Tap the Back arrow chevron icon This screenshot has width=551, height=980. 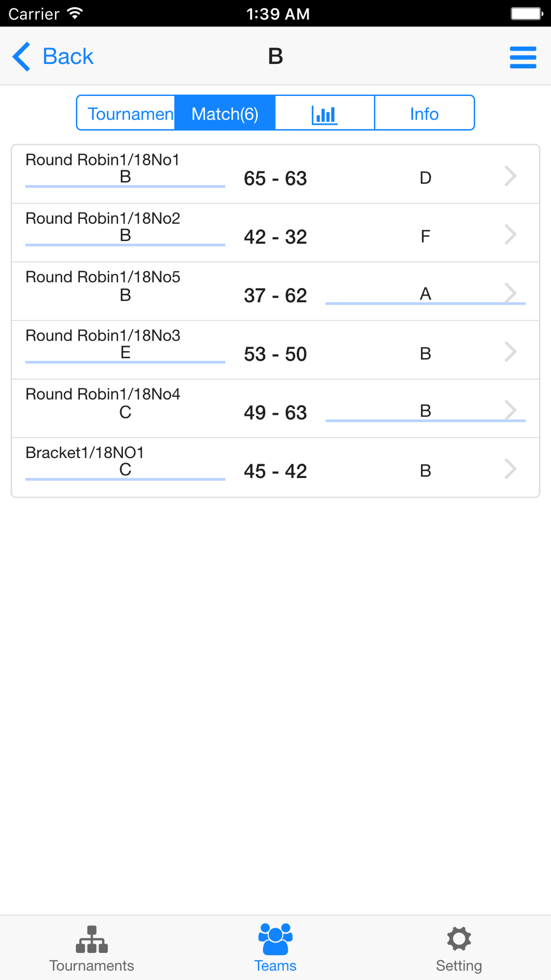coord(21,57)
